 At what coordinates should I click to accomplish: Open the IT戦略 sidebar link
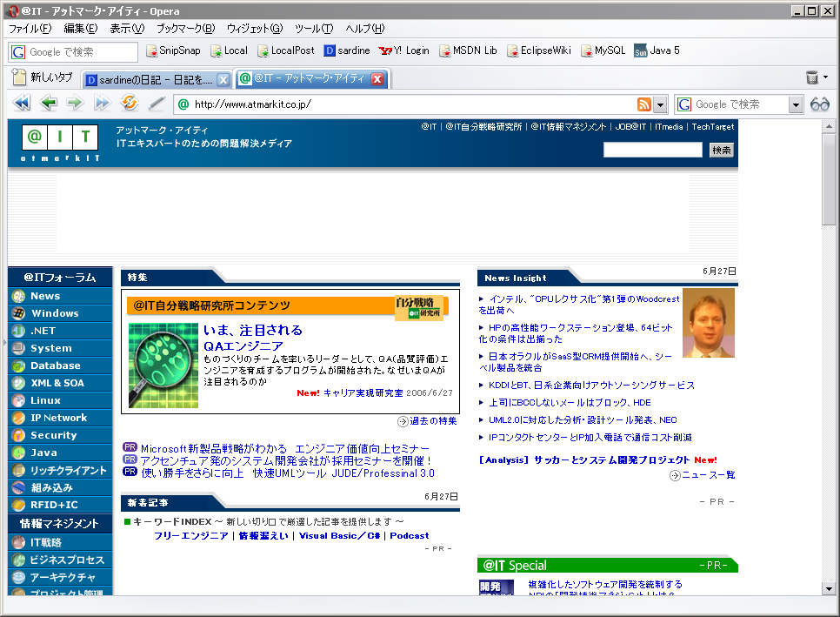(60, 542)
